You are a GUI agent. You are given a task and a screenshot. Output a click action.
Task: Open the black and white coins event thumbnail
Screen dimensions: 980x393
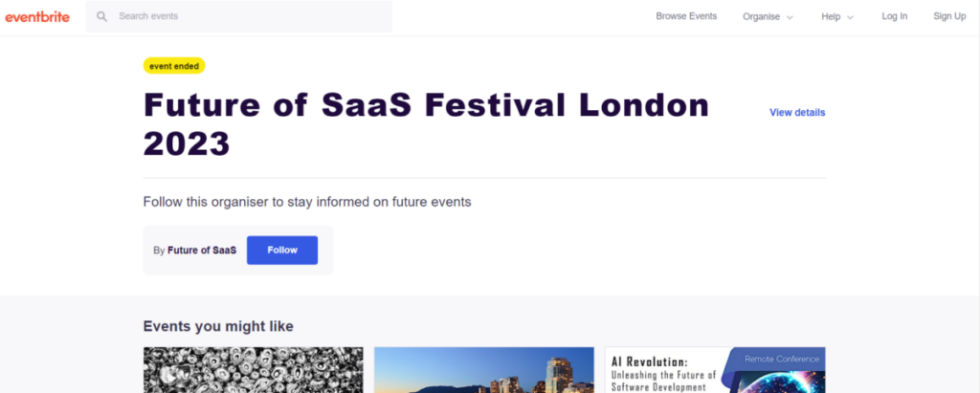(253, 370)
